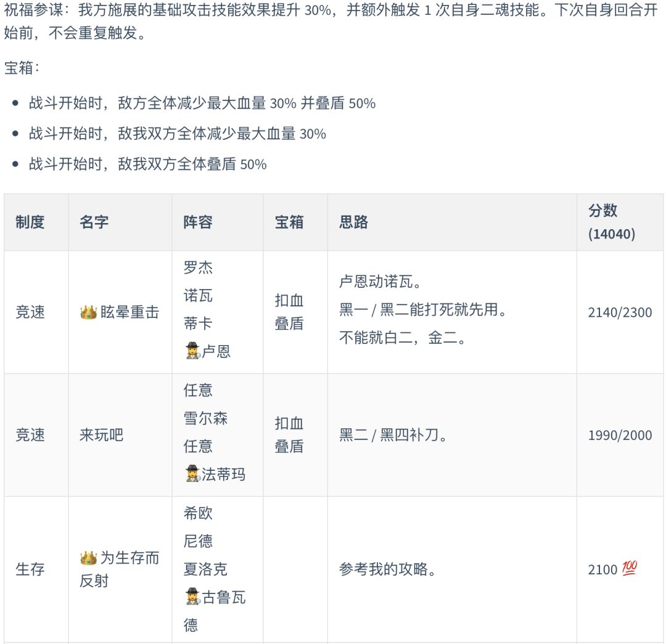Image resolution: width=666 pixels, height=644 pixels.
Task: Click the crown emoji before 为生存而反射
Action: pyautogui.click(x=88, y=558)
